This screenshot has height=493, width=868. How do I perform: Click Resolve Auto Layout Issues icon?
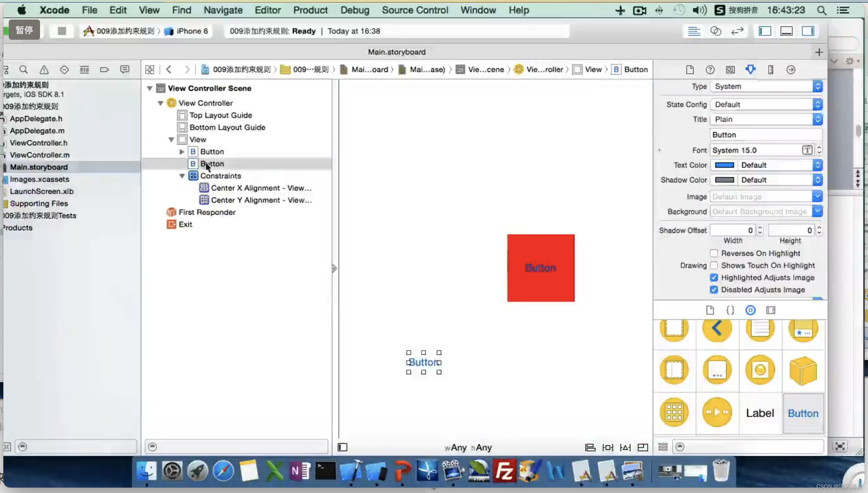(x=625, y=447)
